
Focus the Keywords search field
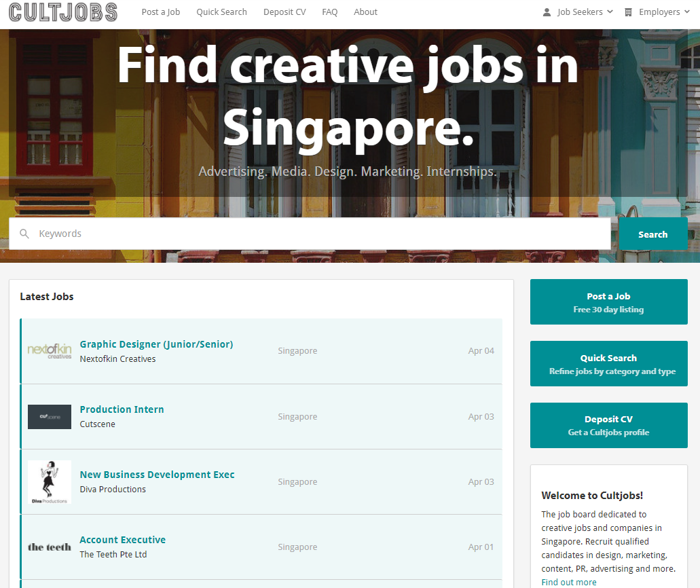pos(319,234)
